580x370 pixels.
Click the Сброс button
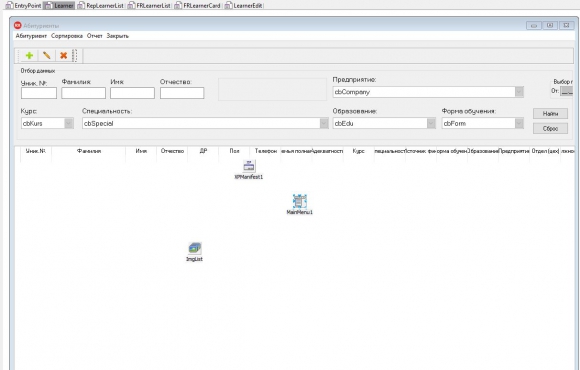pyautogui.click(x=550, y=128)
